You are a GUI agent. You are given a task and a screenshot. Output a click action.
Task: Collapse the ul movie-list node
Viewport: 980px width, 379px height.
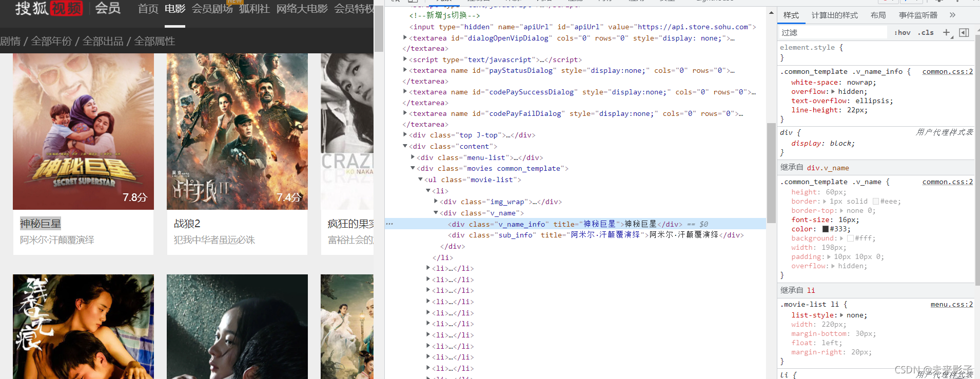tap(421, 179)
